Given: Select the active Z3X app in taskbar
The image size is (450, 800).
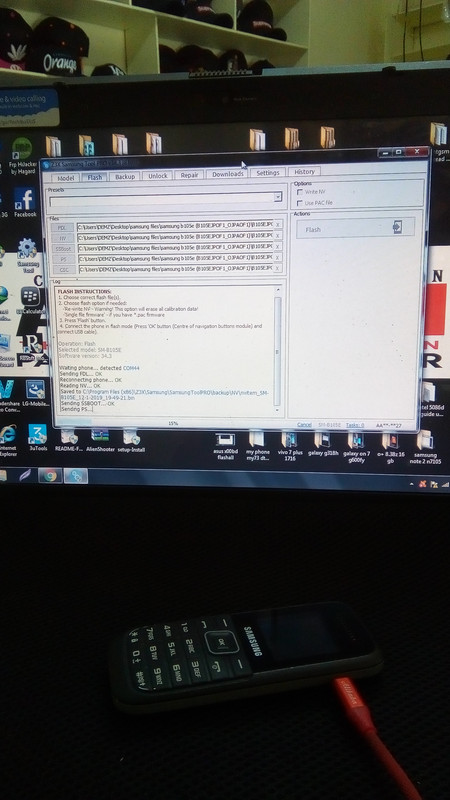Looking at the screenshot, I should pyautogui.click(x=76, y=476).
